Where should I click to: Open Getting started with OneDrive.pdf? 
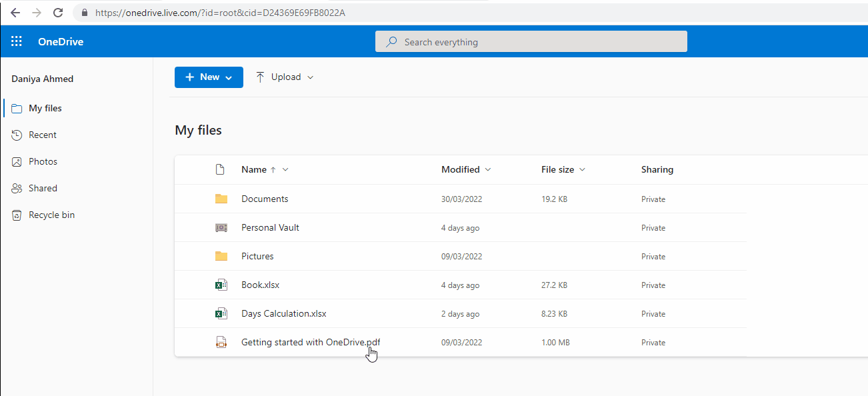[311, 342]
